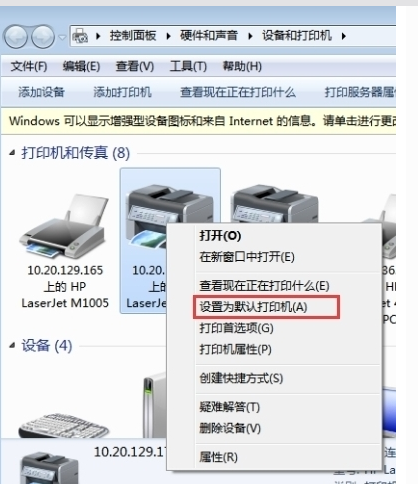Click the Forward navigation arrow button
The height and width of the screenshot is (484, 418).
click(43, 36)
